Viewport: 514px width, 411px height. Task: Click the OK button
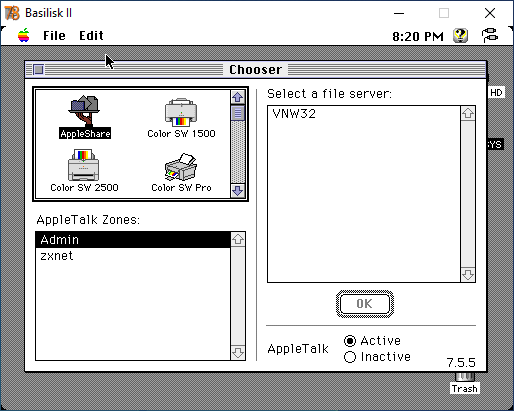coord(365,304)
